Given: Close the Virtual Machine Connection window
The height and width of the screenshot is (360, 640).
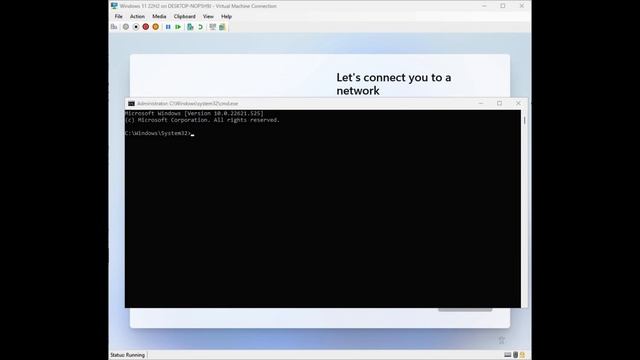Looking at the screenshot, I should coord(522,6).
